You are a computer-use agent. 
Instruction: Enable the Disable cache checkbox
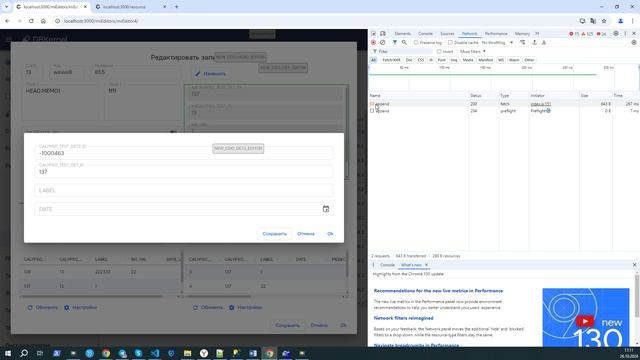(x=450, y=42)
